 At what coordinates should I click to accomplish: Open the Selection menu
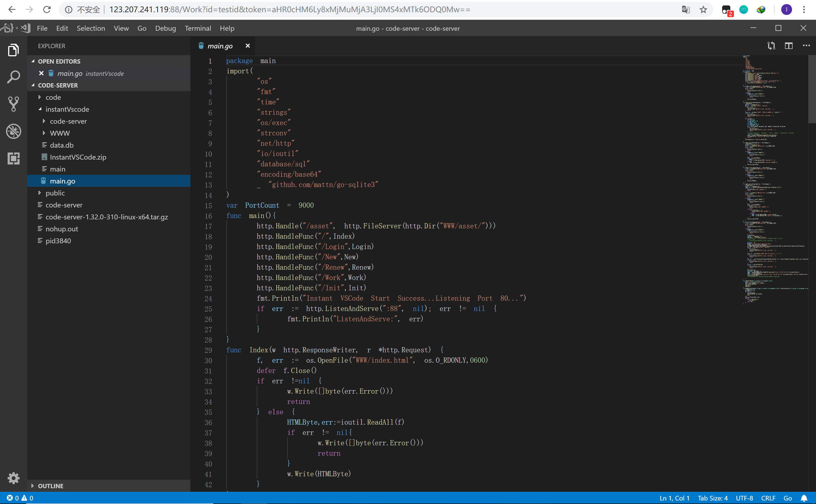coord(91,28)
